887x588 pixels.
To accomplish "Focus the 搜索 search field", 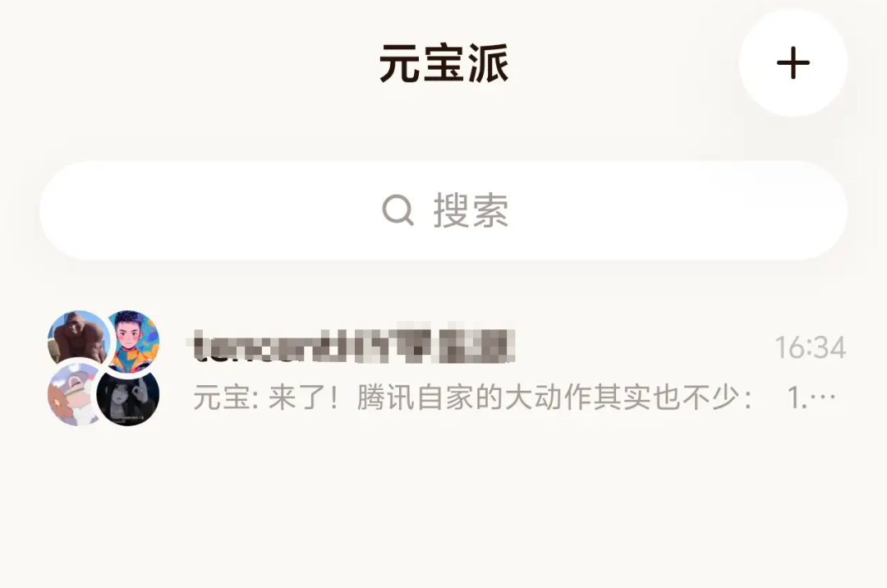I will point(443,210).
